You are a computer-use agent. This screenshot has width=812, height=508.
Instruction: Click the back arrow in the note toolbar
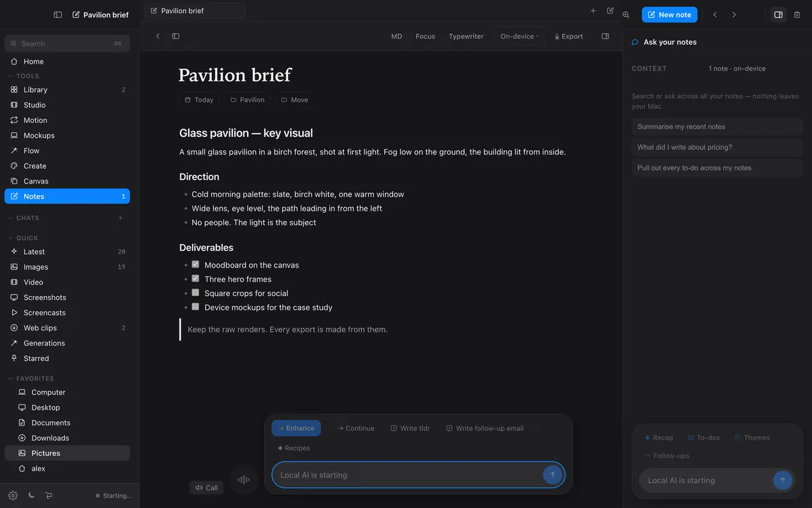pos(158,37)
